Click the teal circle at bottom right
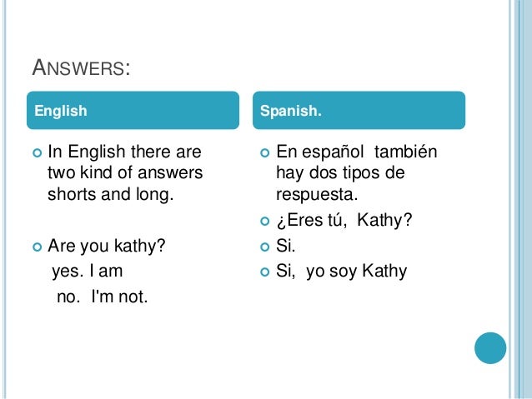This screenshot has height=399, width=532. 490,348
